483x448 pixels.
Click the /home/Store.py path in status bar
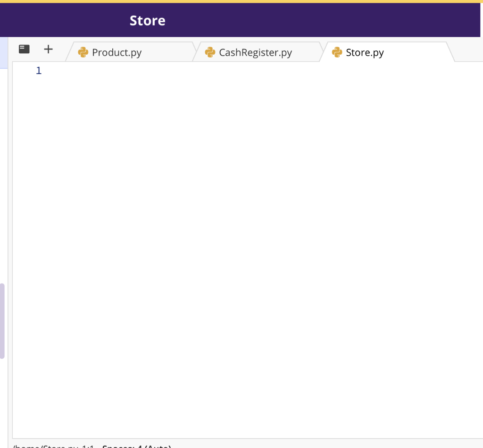pyautogui.click(x=45, y=446)
